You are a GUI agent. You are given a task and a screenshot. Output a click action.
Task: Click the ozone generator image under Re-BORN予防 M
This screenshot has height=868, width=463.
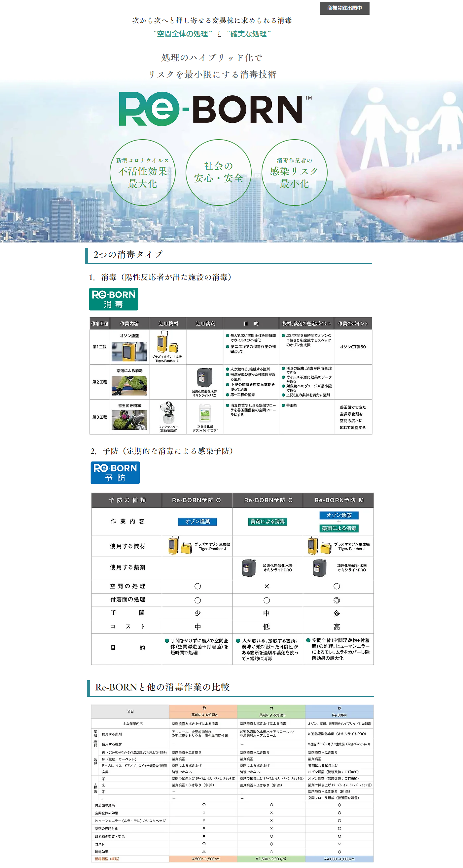[x=320, y=546]
